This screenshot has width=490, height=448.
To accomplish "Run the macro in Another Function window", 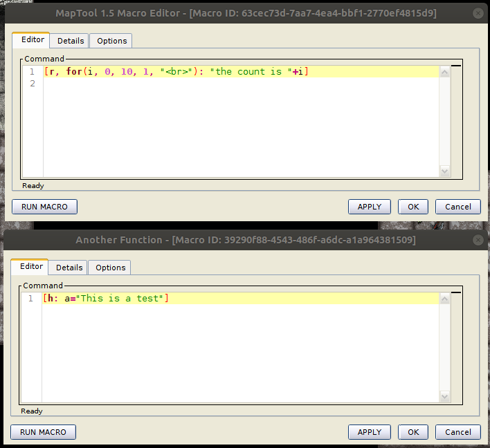I will (x=43, y=432).
